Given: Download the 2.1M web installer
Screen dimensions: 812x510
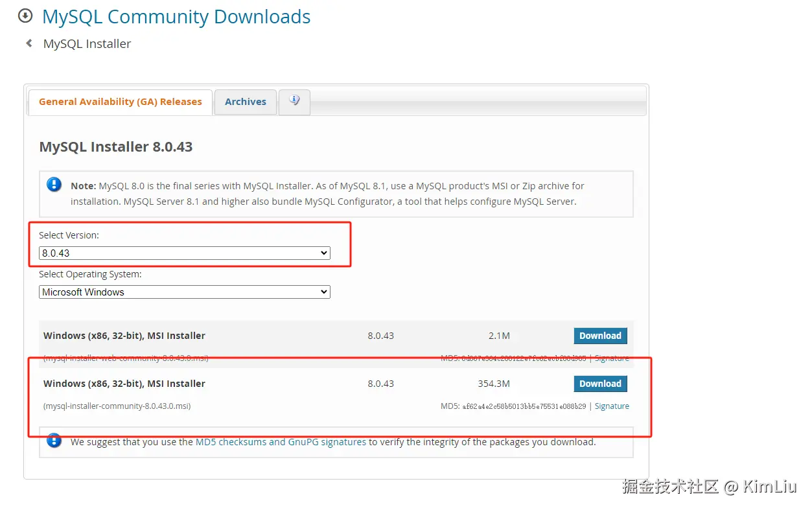Looking at the screenshot, I should 600,336.
